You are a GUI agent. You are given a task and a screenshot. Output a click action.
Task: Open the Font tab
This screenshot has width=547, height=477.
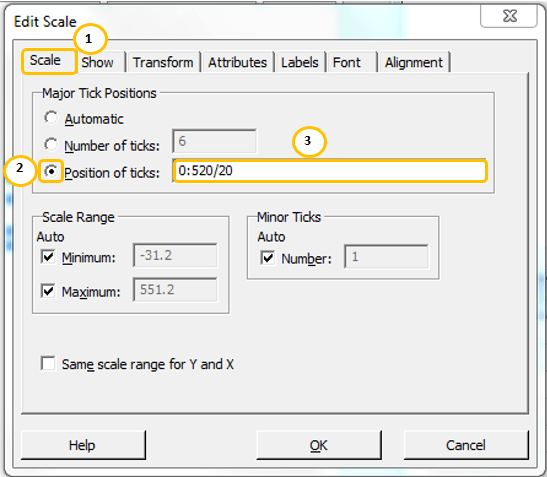(352, 62)
